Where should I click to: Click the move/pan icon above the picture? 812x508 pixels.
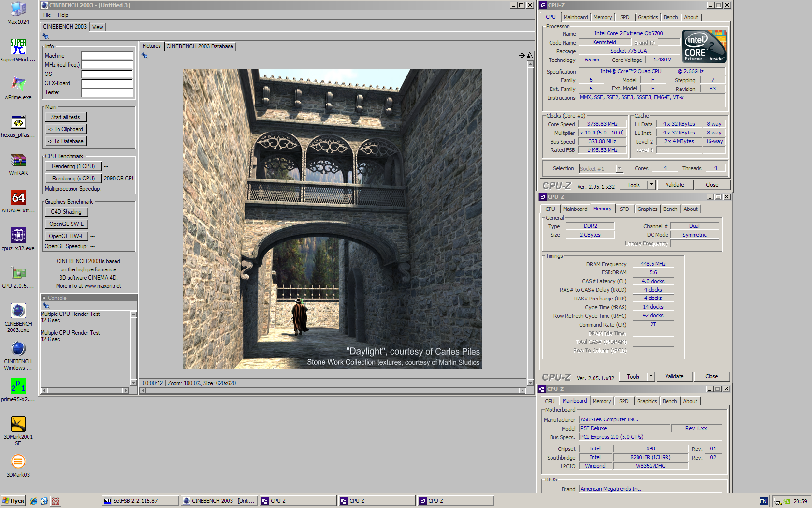click(522, 55)
